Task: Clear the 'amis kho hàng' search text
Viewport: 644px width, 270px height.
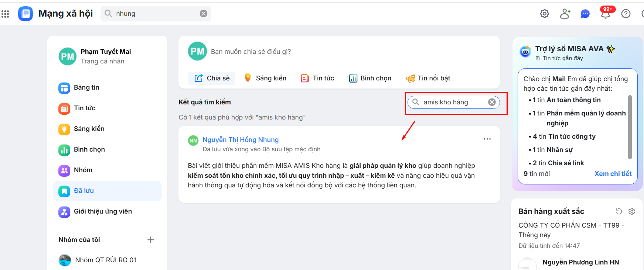Action: [492, 102]
